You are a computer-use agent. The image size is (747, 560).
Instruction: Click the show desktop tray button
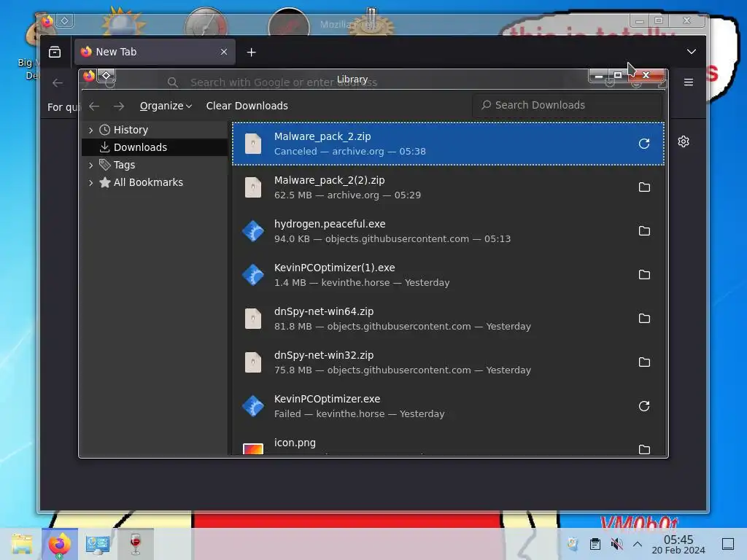(728, 543)
